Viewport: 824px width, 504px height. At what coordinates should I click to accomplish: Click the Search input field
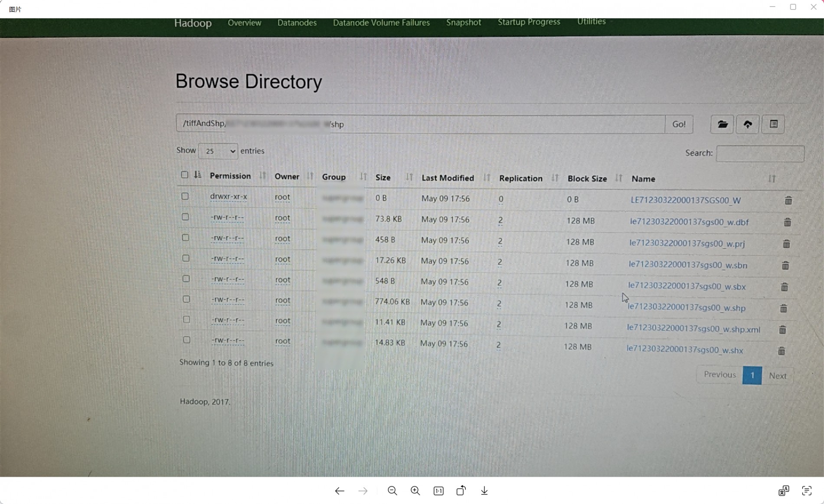(x=760, y=153)
